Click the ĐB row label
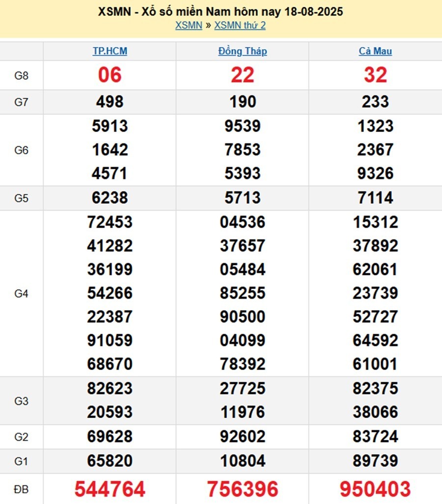 click(22, 489)
